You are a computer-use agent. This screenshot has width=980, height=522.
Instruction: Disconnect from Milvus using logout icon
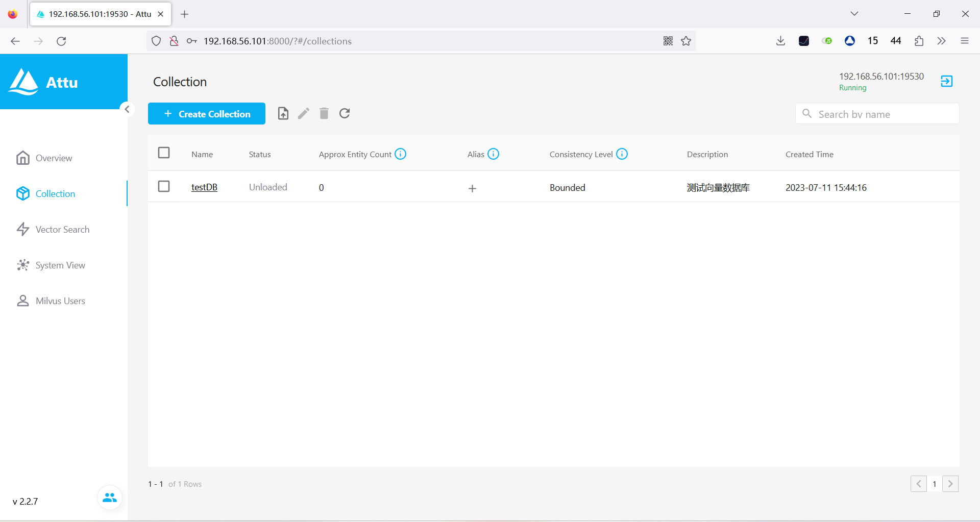[x=947, y=81]
